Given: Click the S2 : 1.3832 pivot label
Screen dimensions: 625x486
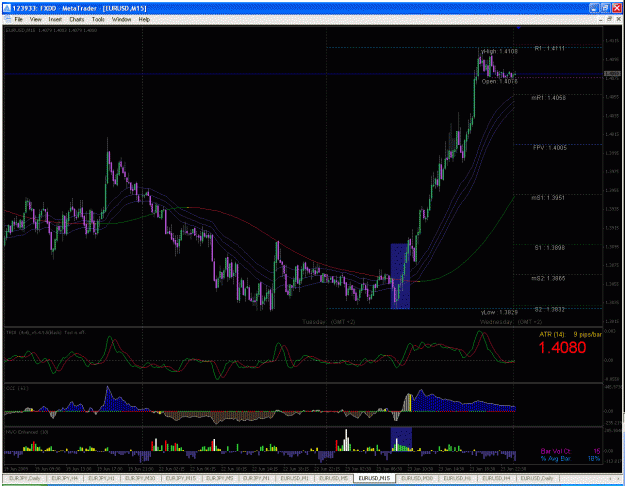Looking at the screenshot, I should point(550,309).
